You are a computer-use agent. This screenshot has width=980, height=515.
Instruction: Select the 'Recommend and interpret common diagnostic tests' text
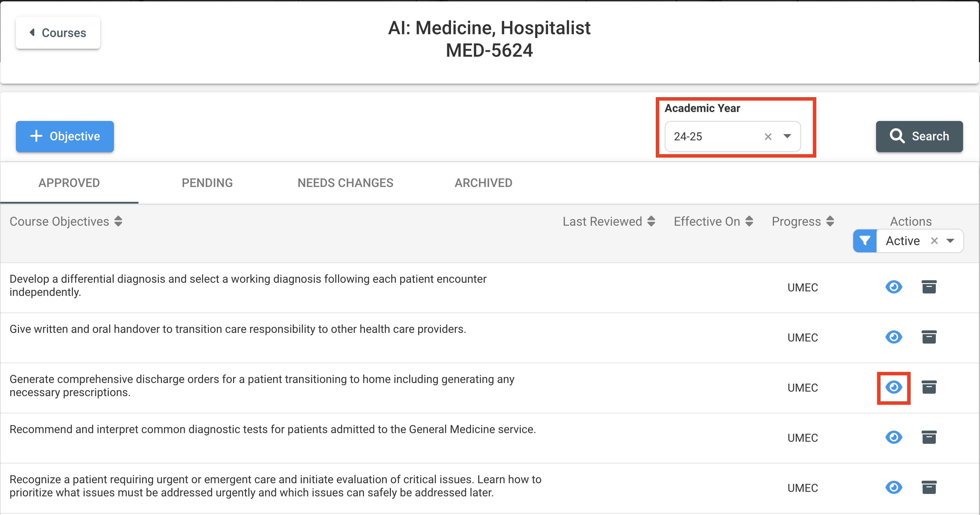[273, 429]
